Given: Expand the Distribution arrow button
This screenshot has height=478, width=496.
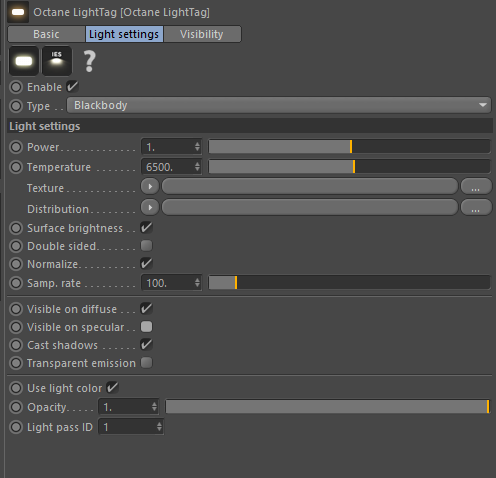Looking at the screenshot, I should click(150, 207).
